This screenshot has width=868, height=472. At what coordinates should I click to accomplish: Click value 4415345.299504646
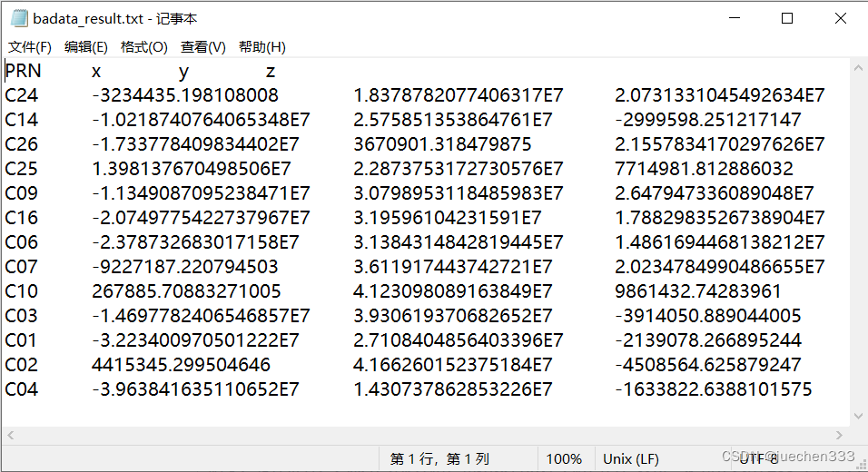(181, 365)
